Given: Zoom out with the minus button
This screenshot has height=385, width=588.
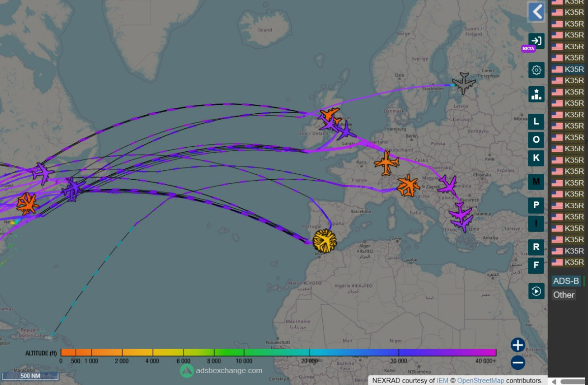Looking at the screenshot, I should [x=518, y=362].
